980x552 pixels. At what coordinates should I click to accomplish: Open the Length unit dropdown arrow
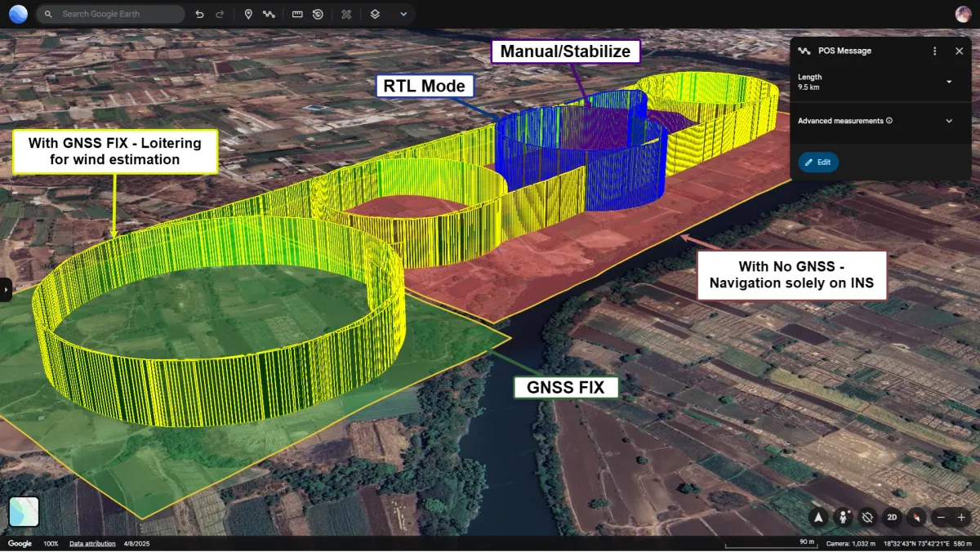pyautogui.click(x=949, y=82)
